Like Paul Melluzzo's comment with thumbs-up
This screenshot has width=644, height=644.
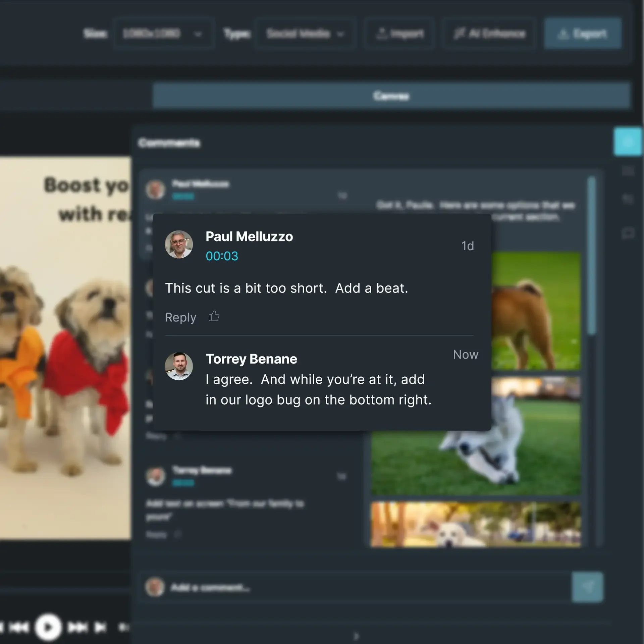click(214, 316)
